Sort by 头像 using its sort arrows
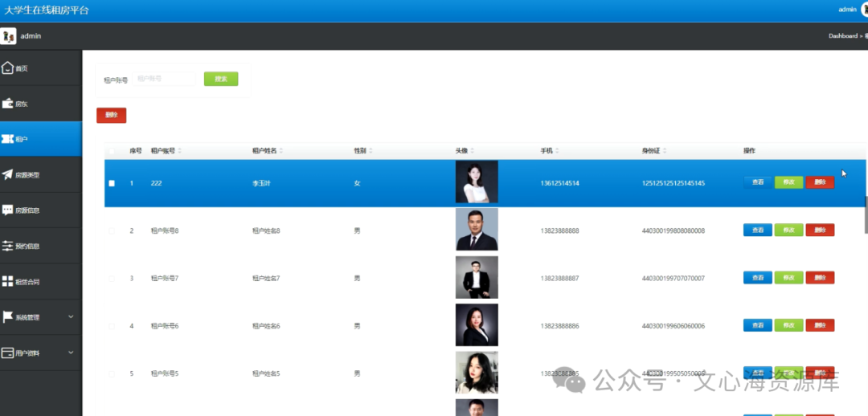868x416 pixels. [473, 150]
